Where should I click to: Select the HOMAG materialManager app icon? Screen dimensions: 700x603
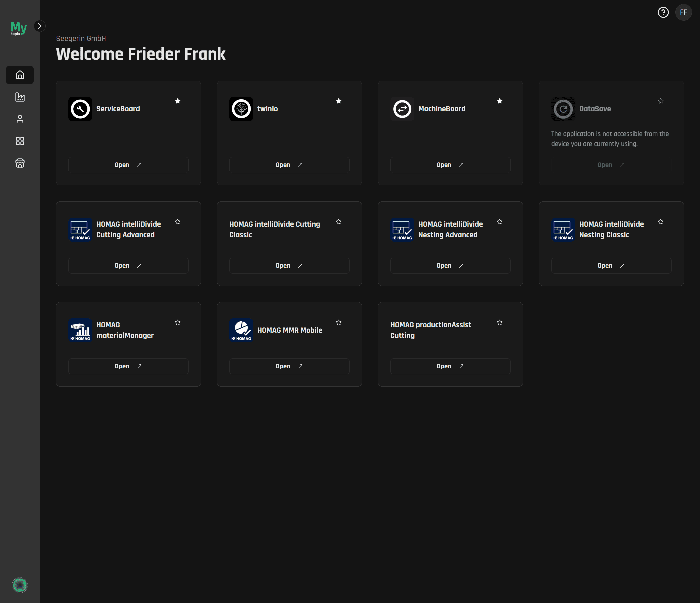[x=80, y=330]
